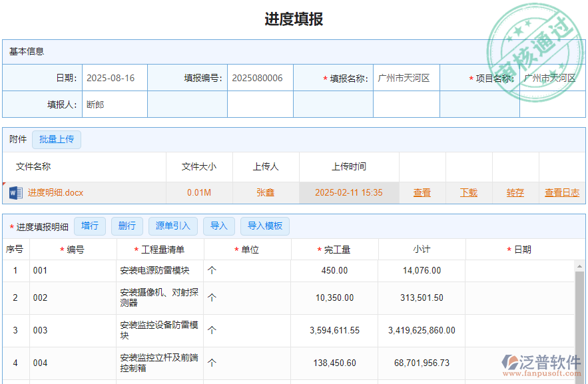Click the 导入 import button
588x384 pixels.
[219, 226]
